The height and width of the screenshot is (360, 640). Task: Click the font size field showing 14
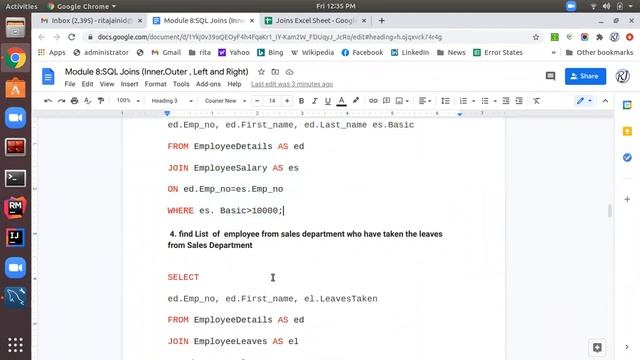272,101
